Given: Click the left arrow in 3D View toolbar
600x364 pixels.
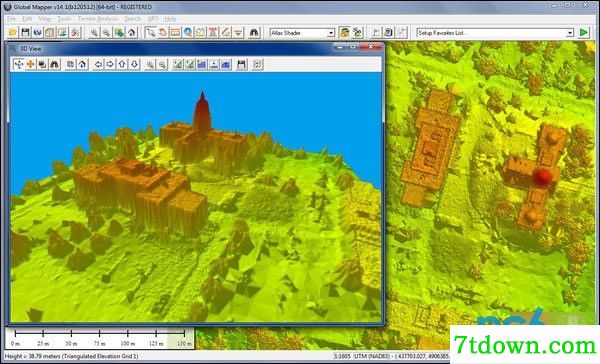Looking at the screenshot, I should click(98, 64).
